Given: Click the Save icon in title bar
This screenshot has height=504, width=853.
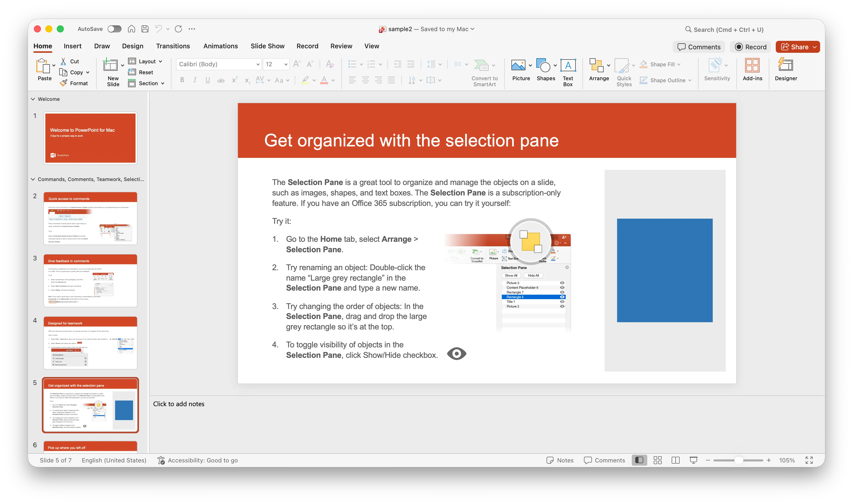Looking at the screenshot, I should 145,29.
